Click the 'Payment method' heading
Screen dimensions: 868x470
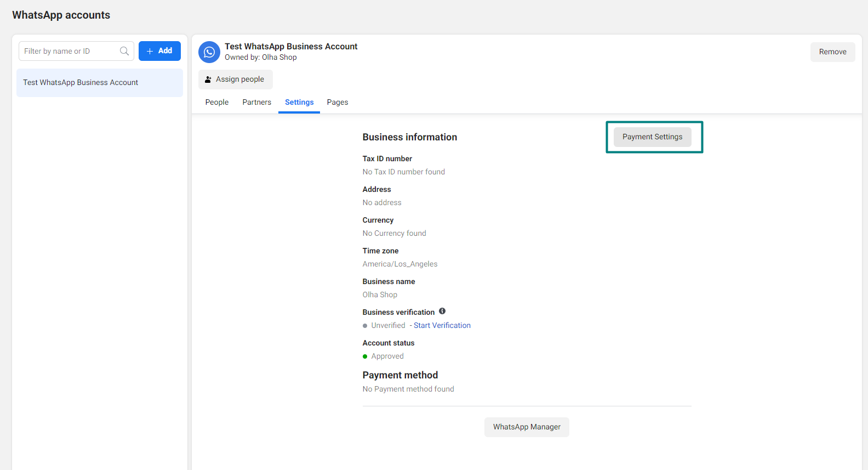tap(401, 375)
